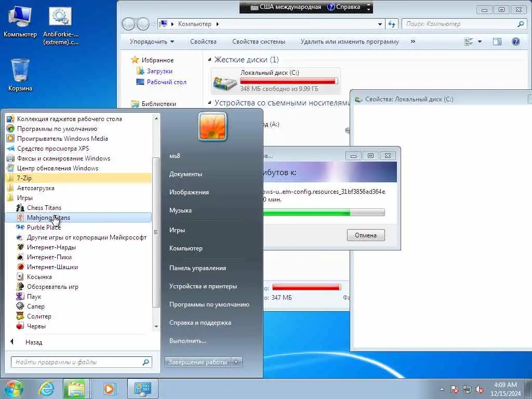Focus Найти программы и файлы field

82,362
